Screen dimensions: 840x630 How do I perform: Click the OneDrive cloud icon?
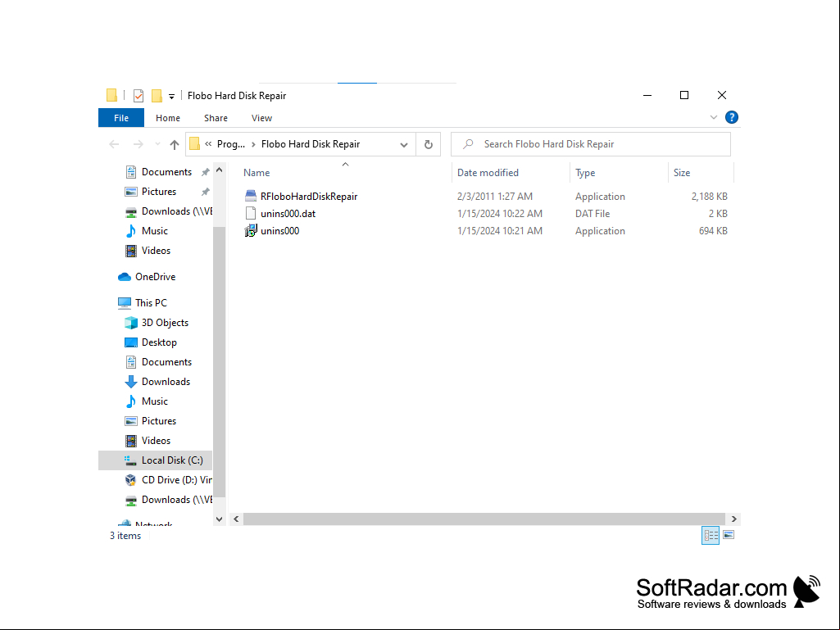click(125, 277)
